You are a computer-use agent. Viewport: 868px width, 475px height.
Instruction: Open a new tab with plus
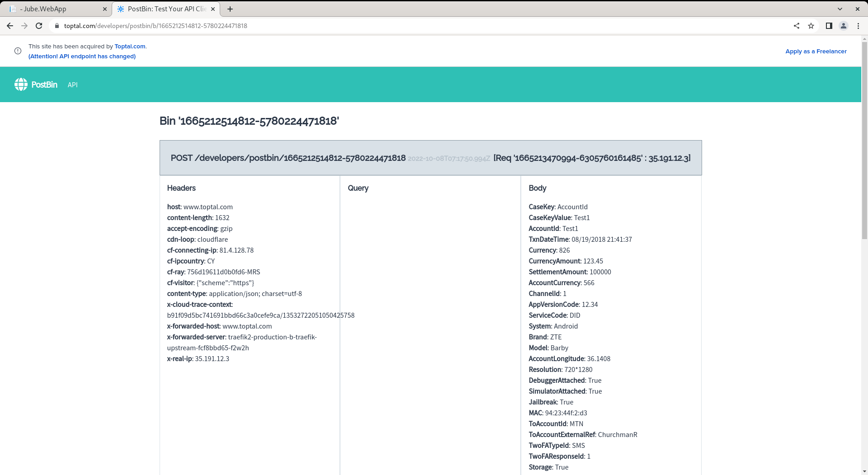(230, 9)
